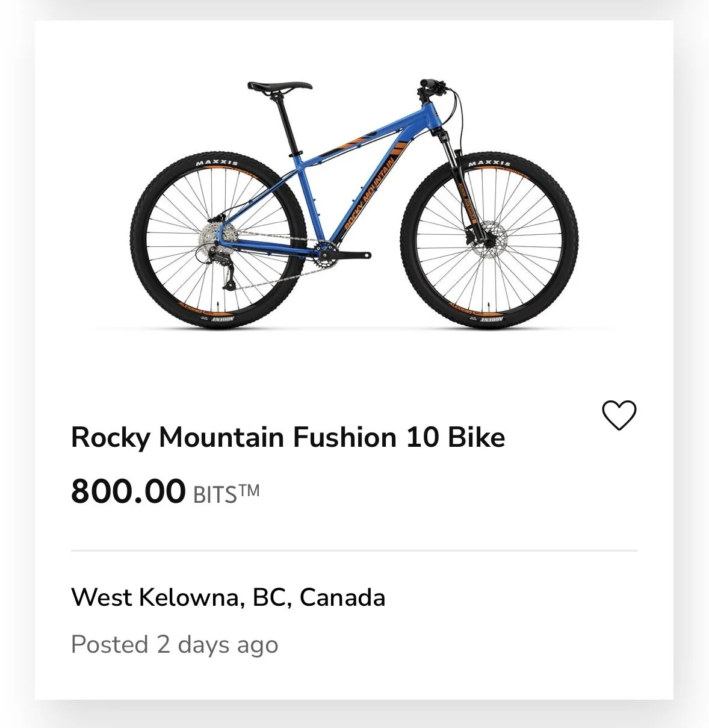Click the bike's rear wheel in photo
Image resolution: width=709 pixels, height=728 pixels.
(x=219, y=240)
